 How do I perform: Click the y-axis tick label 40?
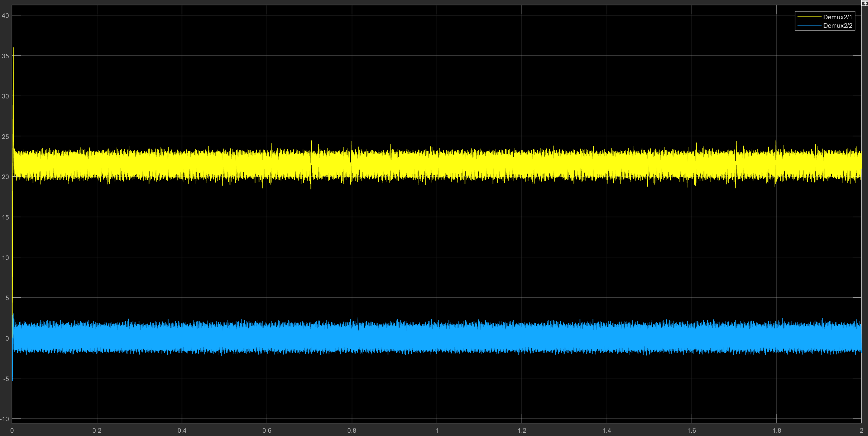(x=5, y=15)
